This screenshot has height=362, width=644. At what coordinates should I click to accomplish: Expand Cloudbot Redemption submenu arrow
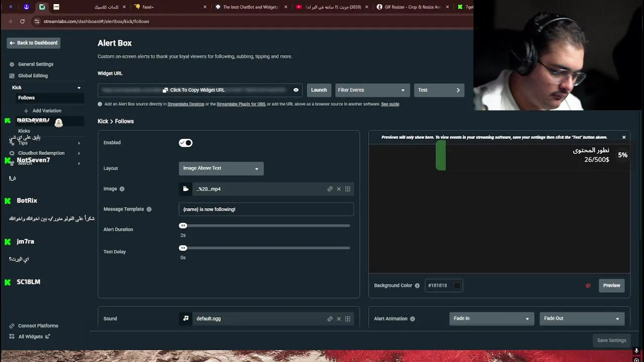(79, 153)
